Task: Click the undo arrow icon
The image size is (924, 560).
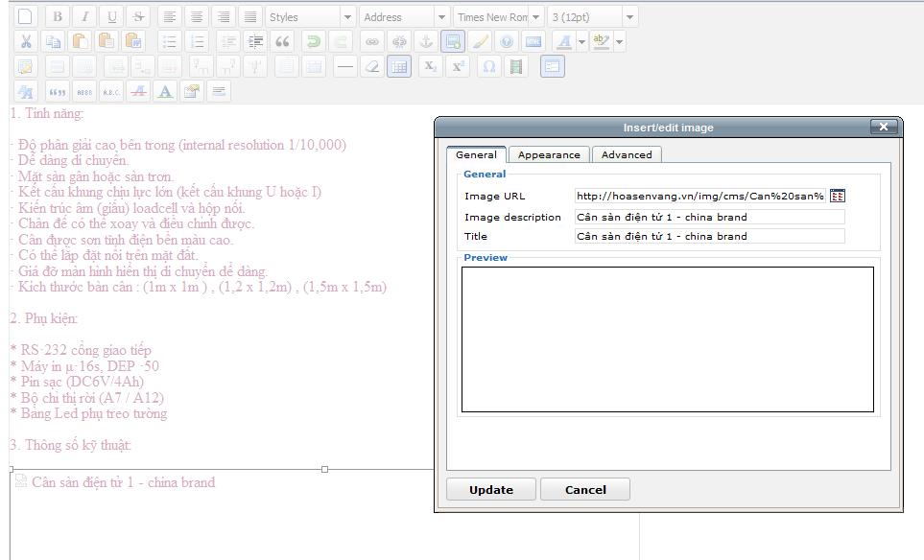Action: [x=312, y=41]
